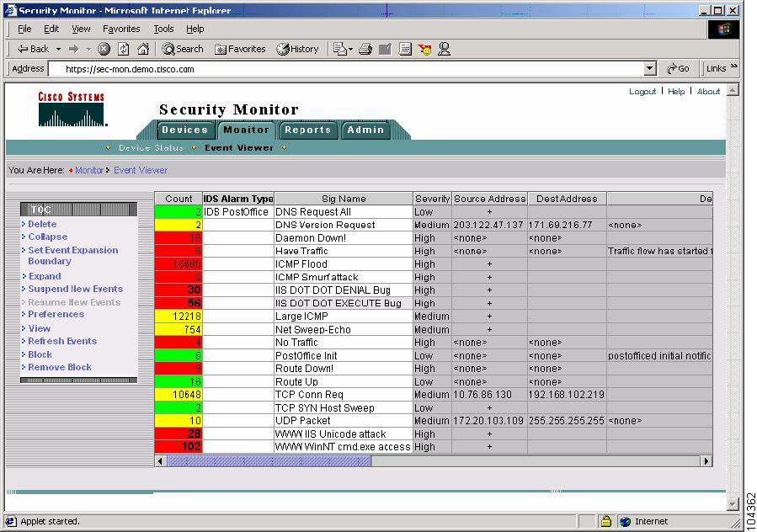
Task: Go to the Home page icon
Action: tap(143, 49)
